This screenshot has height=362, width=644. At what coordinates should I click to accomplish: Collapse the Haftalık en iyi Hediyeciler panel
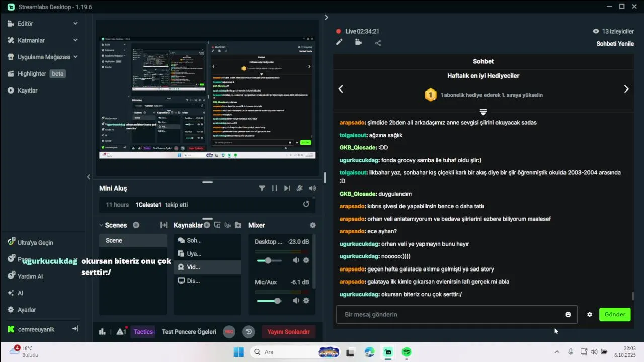pyautogui.click(x=483, y=112)
